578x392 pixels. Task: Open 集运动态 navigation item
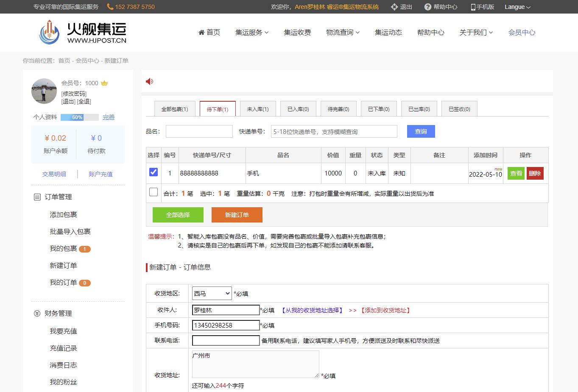[x=388, y=32]
